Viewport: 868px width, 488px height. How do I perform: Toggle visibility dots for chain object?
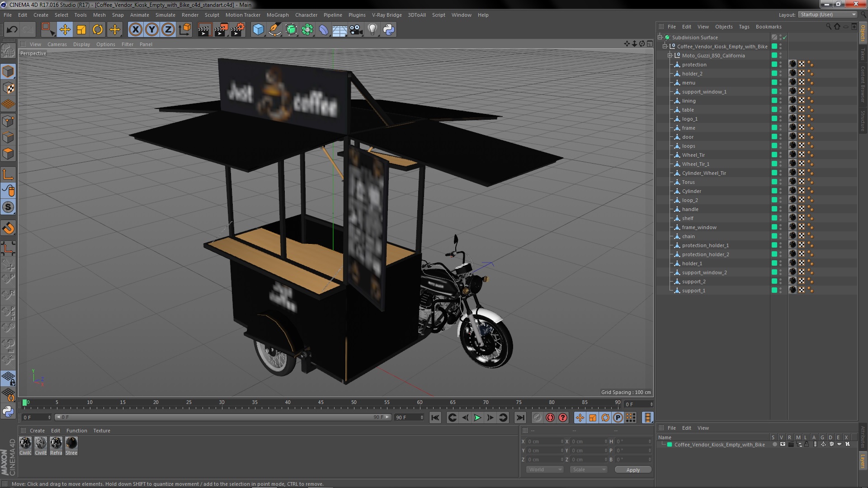tap(780, 236)
